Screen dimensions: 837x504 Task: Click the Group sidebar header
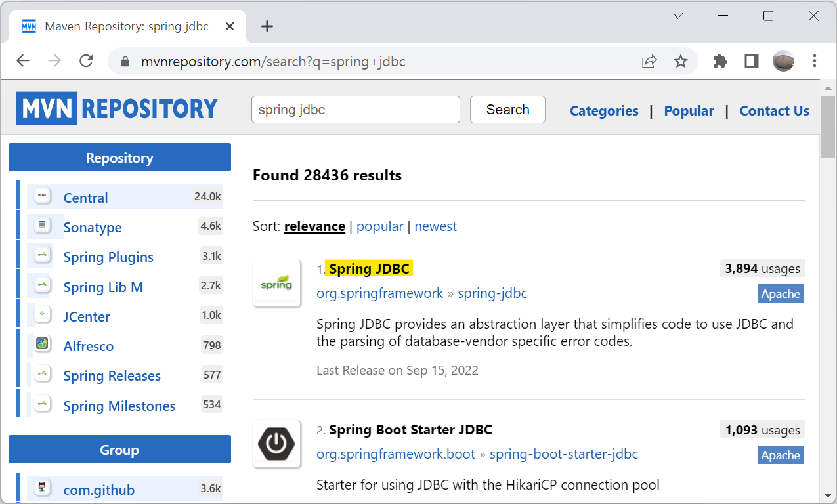click(x=119, y=450)
